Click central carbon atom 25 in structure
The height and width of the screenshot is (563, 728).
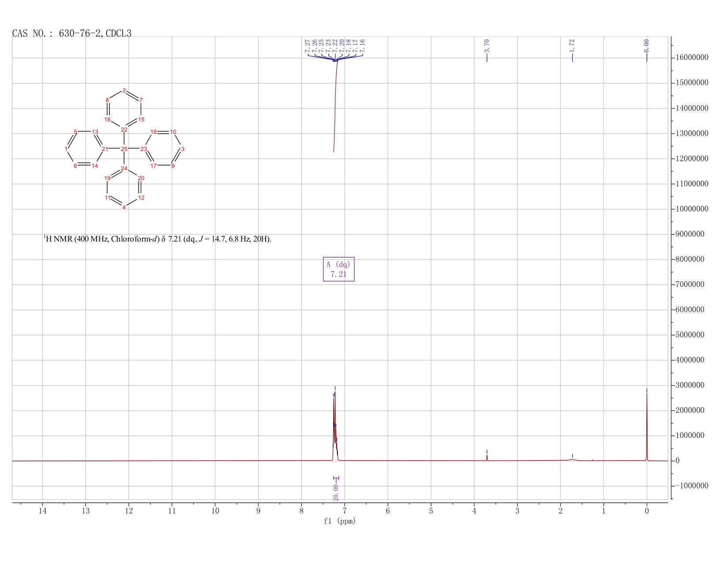124,149
